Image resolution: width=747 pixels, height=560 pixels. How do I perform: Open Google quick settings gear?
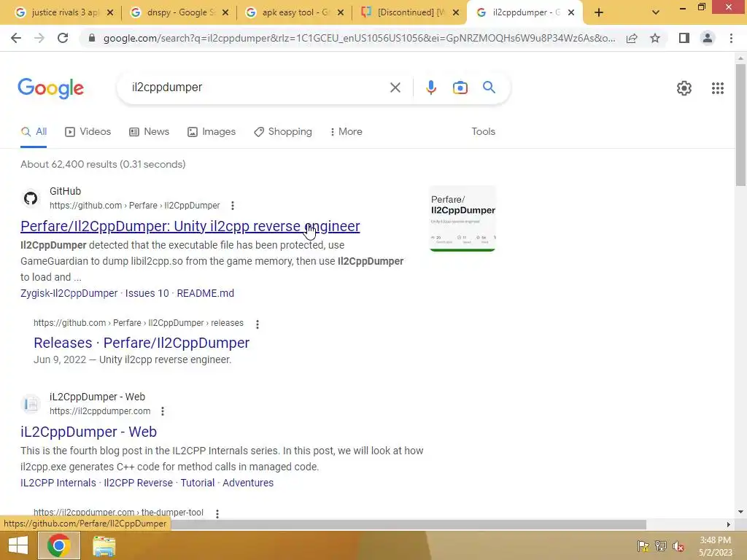click(x=684, y=88)
